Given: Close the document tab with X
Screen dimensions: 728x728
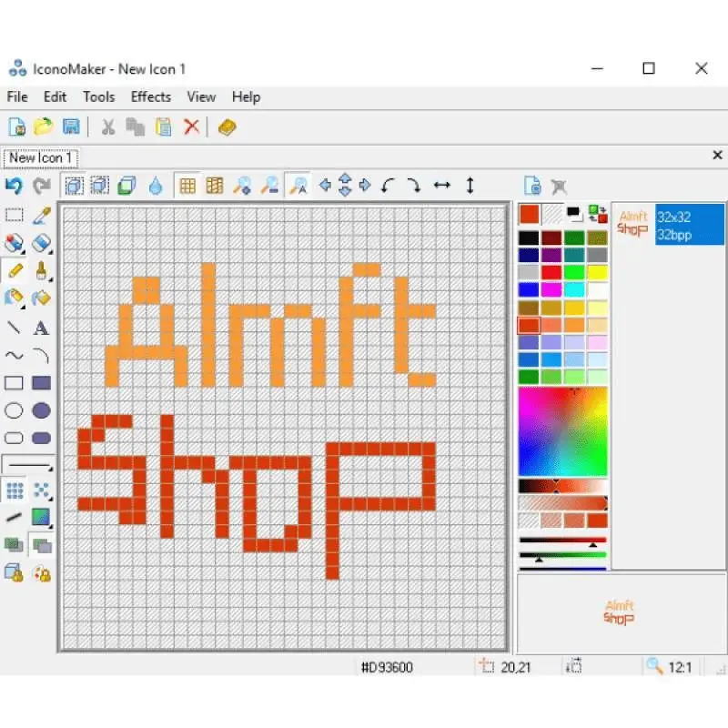Looking at the screenshot, I should 717,155.
